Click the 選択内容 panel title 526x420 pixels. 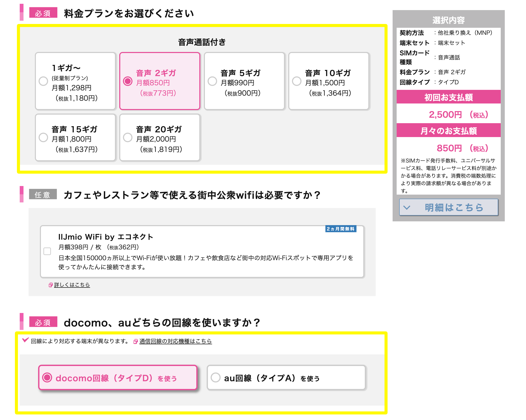coord(449,20)
